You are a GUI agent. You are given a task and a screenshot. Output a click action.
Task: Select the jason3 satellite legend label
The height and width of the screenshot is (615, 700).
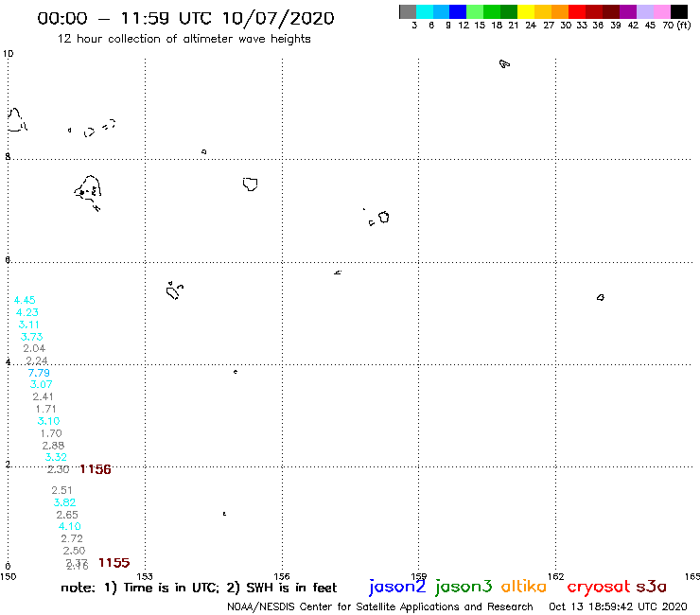coord(464,587)
